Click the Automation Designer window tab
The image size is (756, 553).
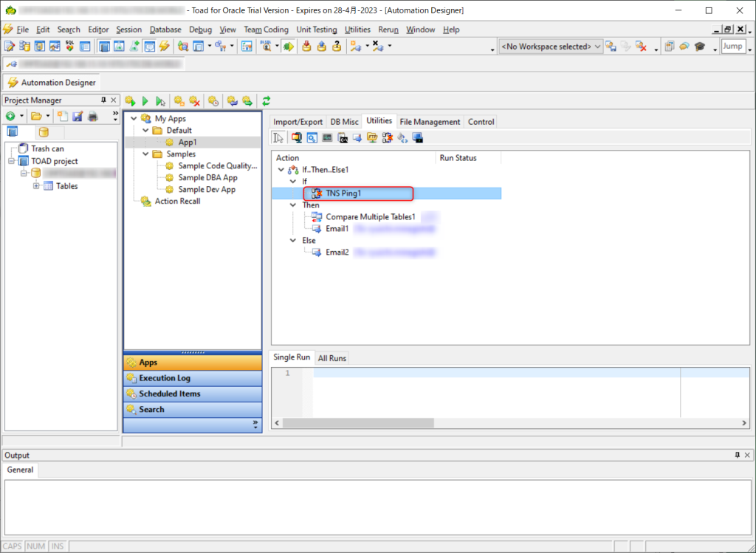(52, 83)
